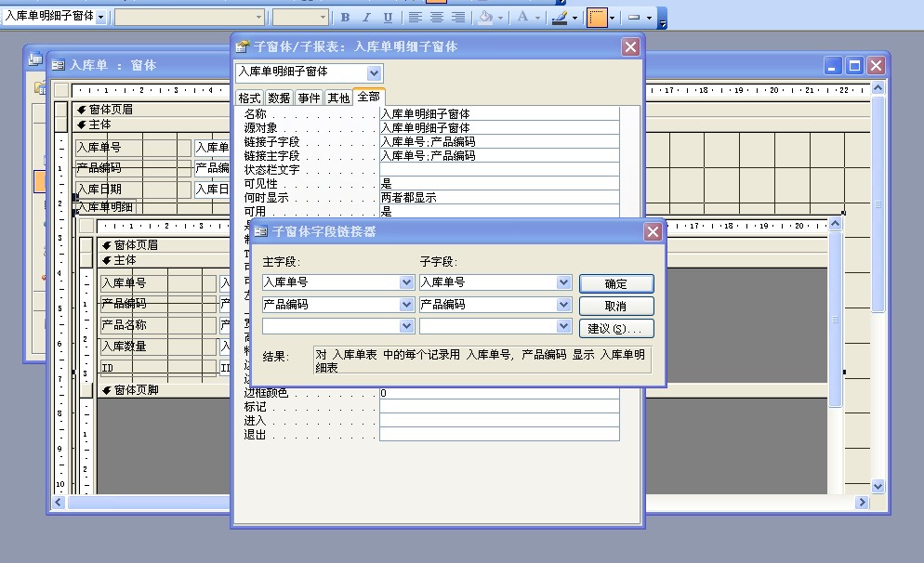Open first 主字段 dropdown showing 入库单号
This screenshot has height=563, width=924.
pos(406,282)
